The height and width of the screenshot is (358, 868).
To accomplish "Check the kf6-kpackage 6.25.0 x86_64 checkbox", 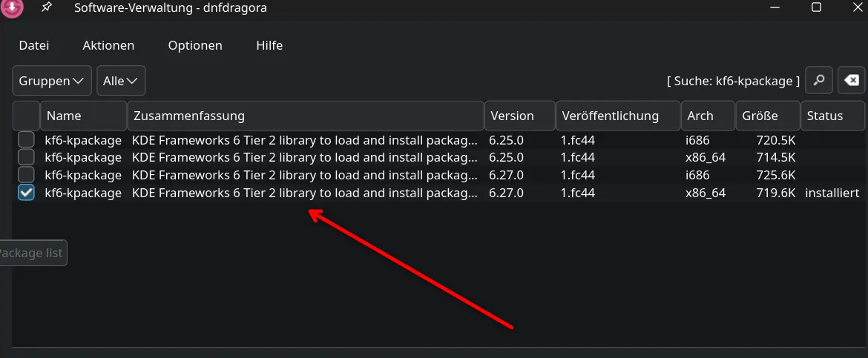I will point(26,158).
